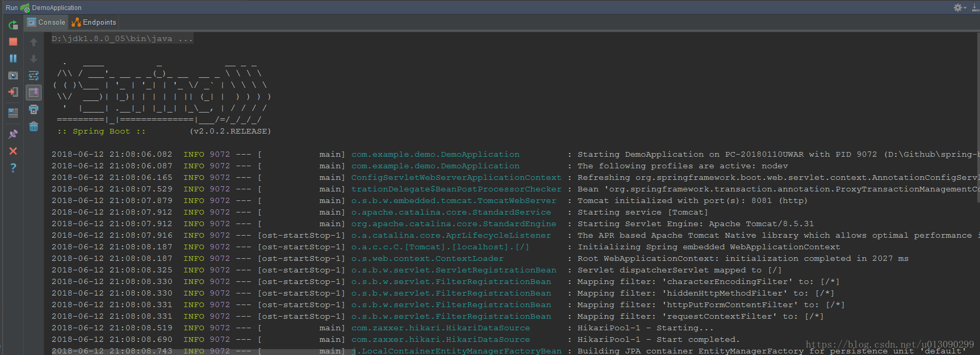Screen dimensions: 980x355
Task: Print the console output
Action: pos(34,109)
